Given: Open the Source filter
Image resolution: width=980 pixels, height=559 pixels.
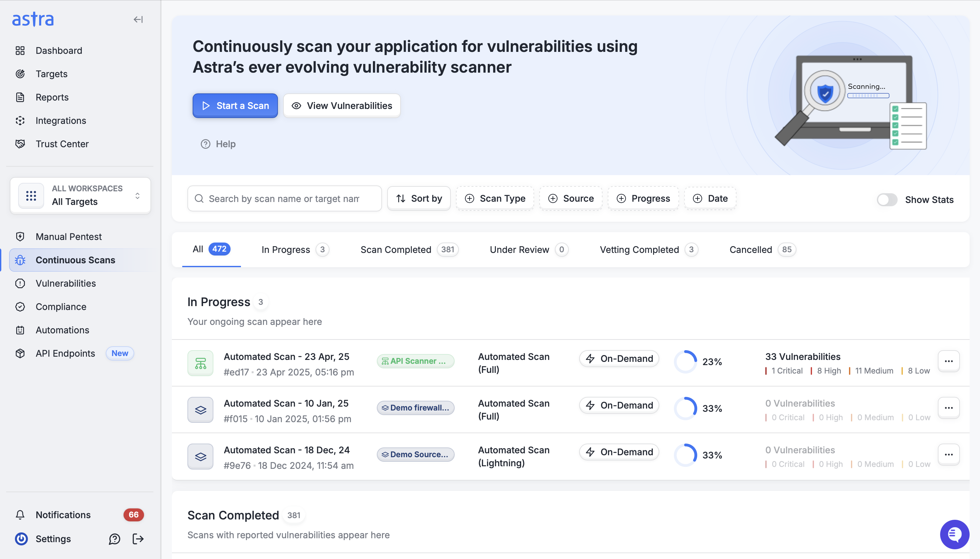Looking at the screenshot, I should pyautogui.click(x=571, y=198).
